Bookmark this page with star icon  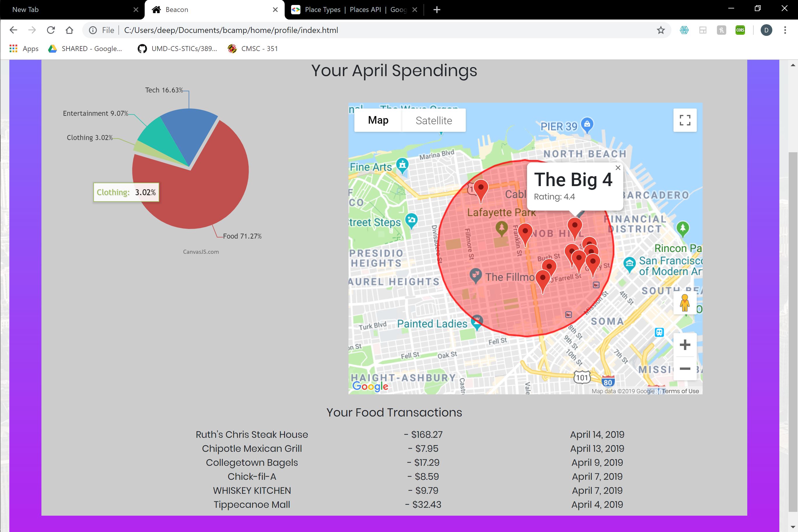pos(660,30)
